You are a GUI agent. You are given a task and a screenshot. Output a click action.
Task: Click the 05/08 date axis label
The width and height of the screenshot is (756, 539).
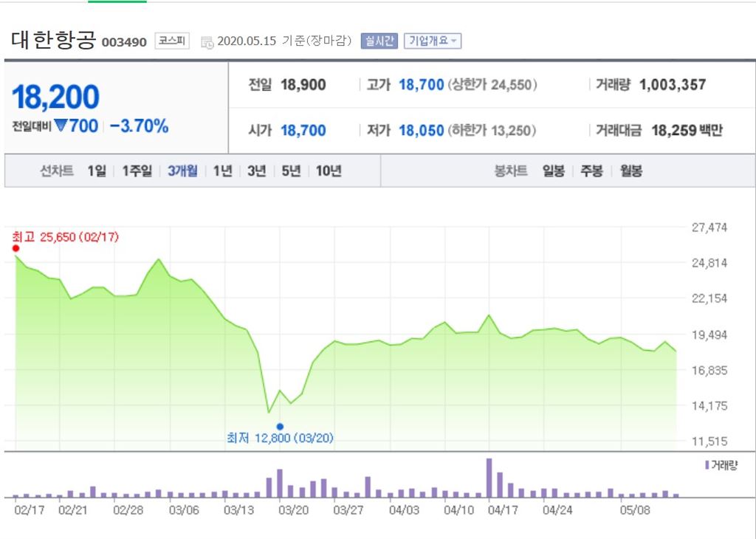635,510
